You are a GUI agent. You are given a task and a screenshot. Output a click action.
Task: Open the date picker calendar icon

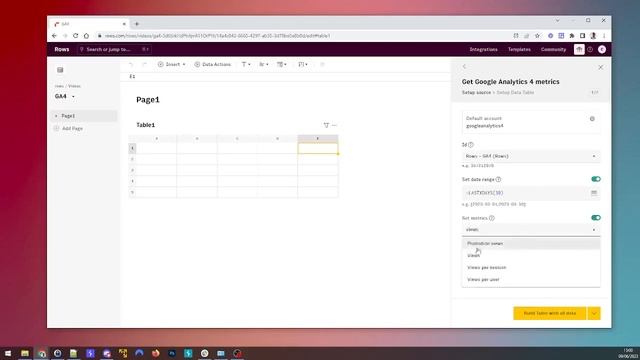tap(594, 193)
